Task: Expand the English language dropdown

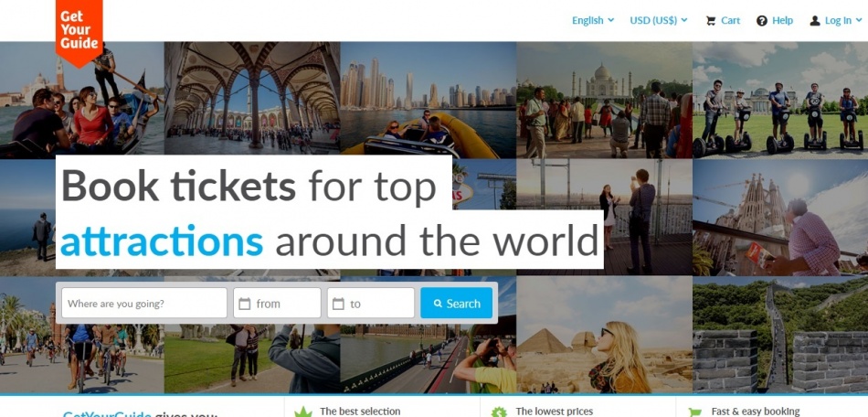Action: (593, 20)
